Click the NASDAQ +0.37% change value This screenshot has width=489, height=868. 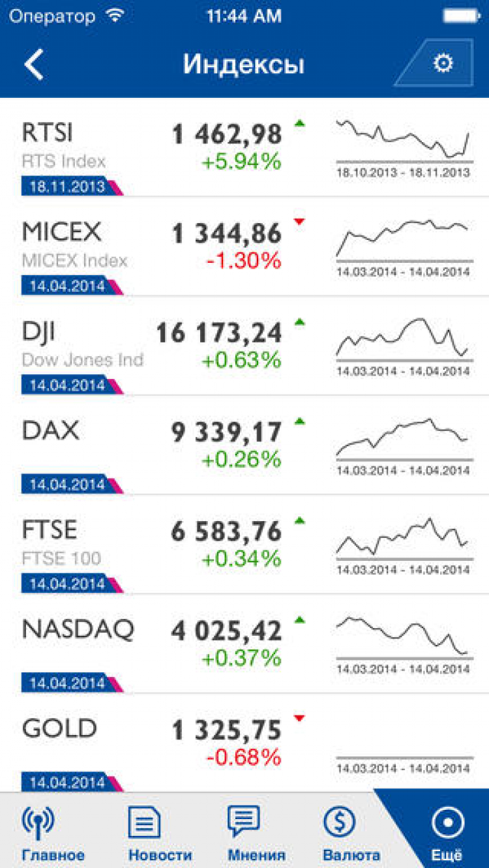[x=241, y=658]
